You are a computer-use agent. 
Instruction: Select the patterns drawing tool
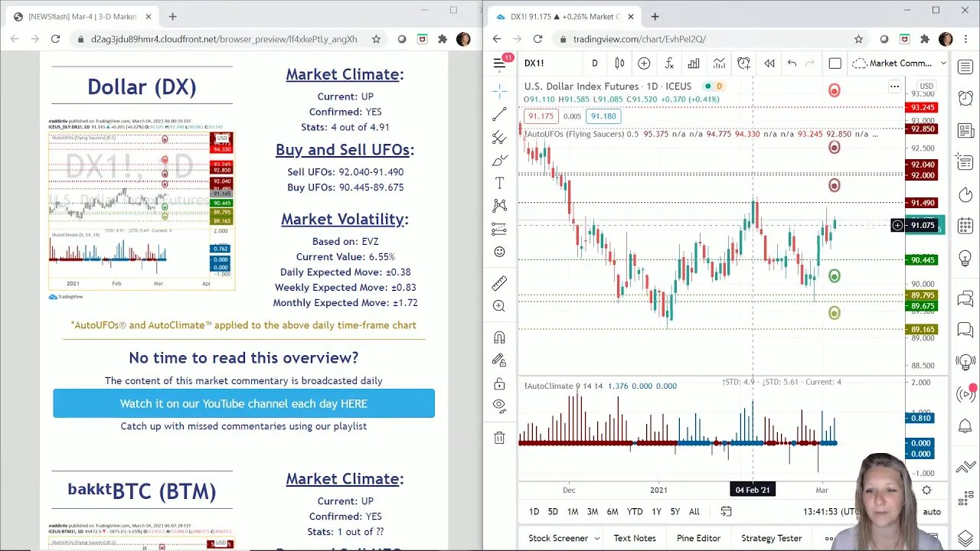499,205
